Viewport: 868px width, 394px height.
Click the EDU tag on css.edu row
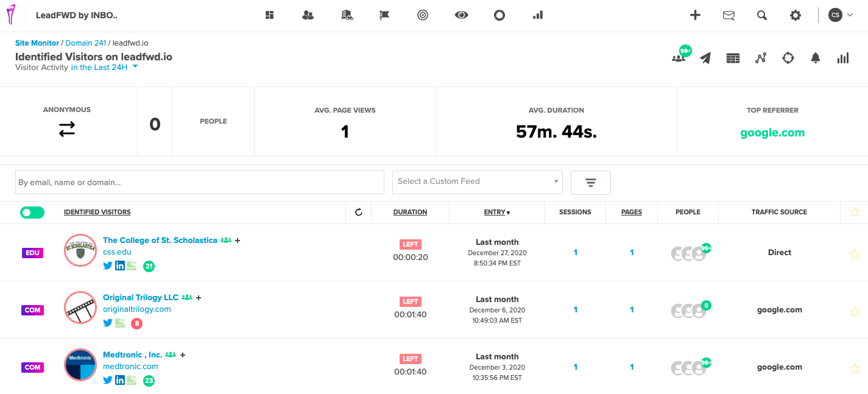tap(32, 253)
